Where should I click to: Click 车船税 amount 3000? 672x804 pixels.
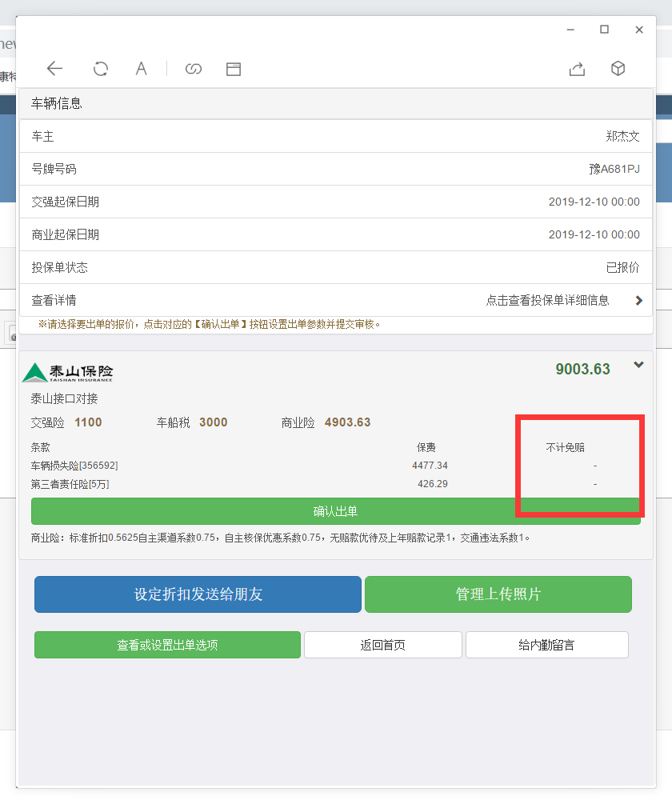point(214,422)
